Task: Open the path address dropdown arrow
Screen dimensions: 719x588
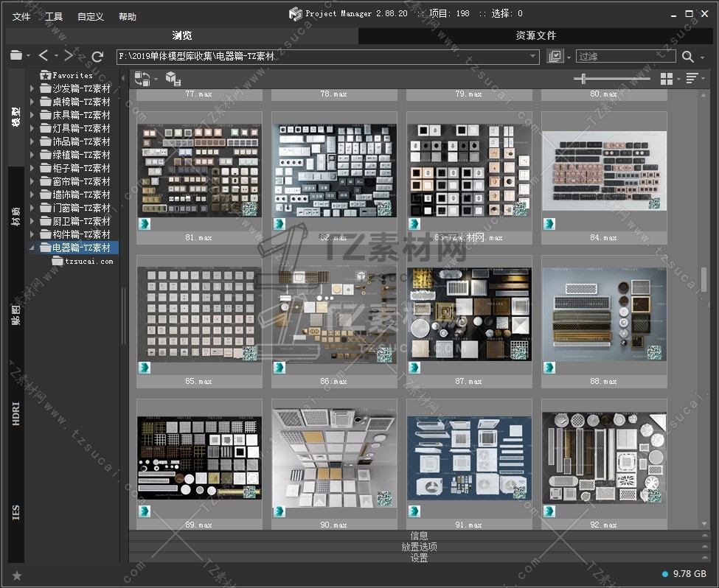Action: [x=533, y=56]
